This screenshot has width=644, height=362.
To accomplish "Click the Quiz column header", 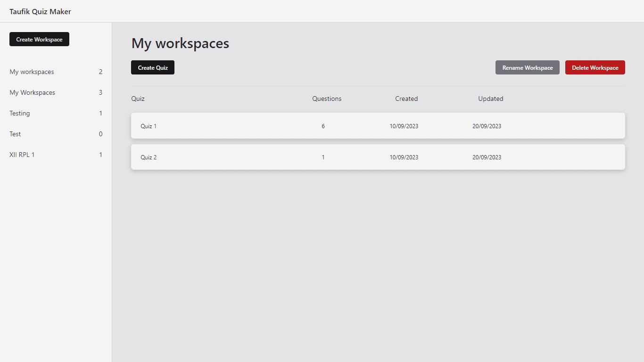I will coord(138,99).
